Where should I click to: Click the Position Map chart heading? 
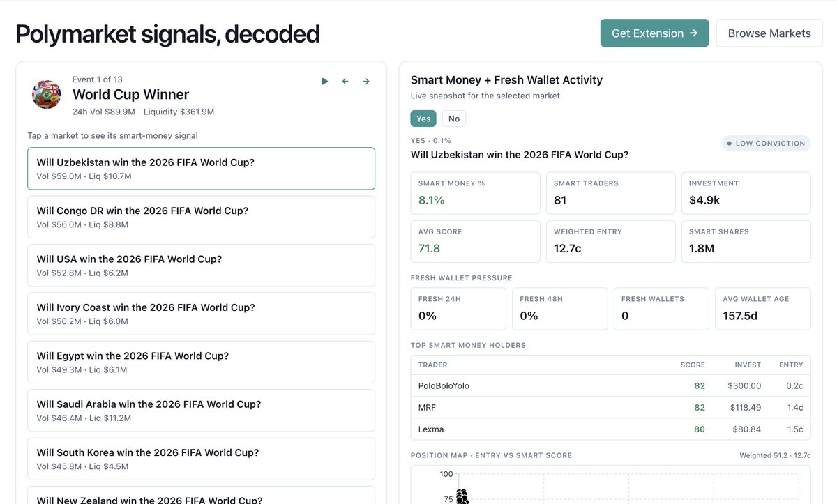491,455
